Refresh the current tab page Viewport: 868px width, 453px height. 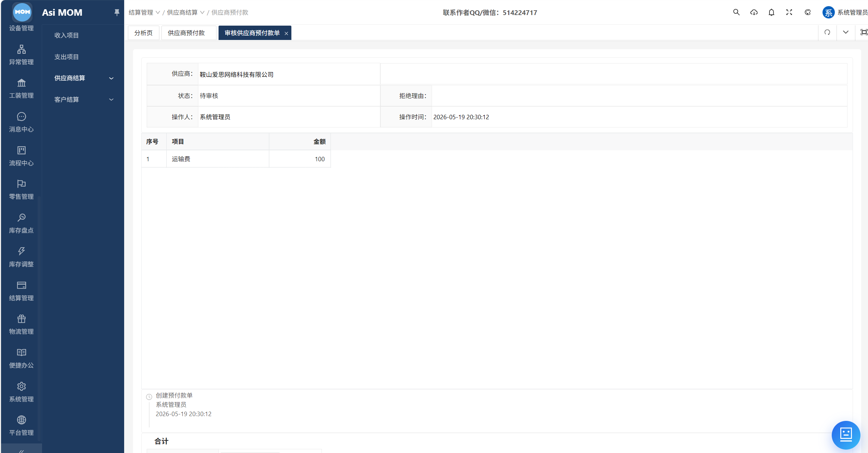[x=827, y=32]
